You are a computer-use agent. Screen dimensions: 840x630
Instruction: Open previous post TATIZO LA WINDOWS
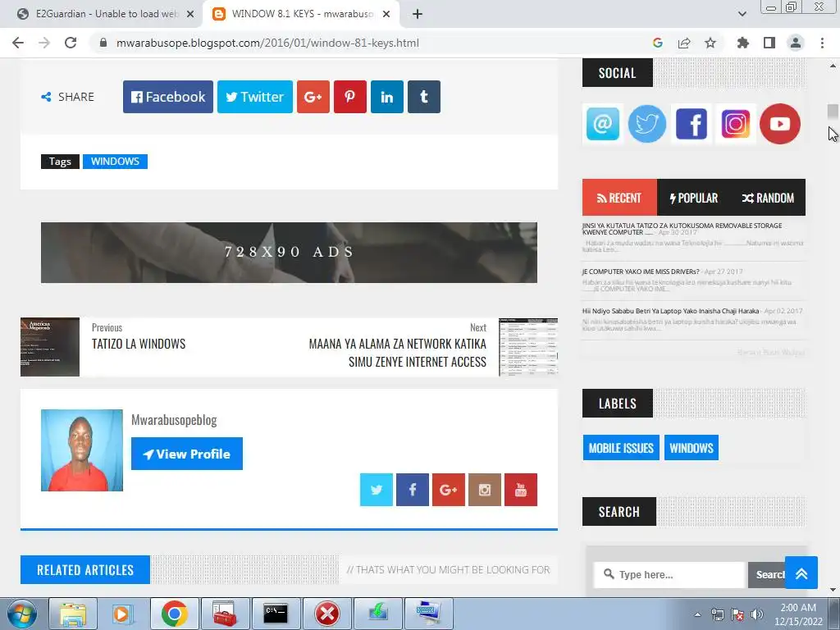[x=139, y=344]
